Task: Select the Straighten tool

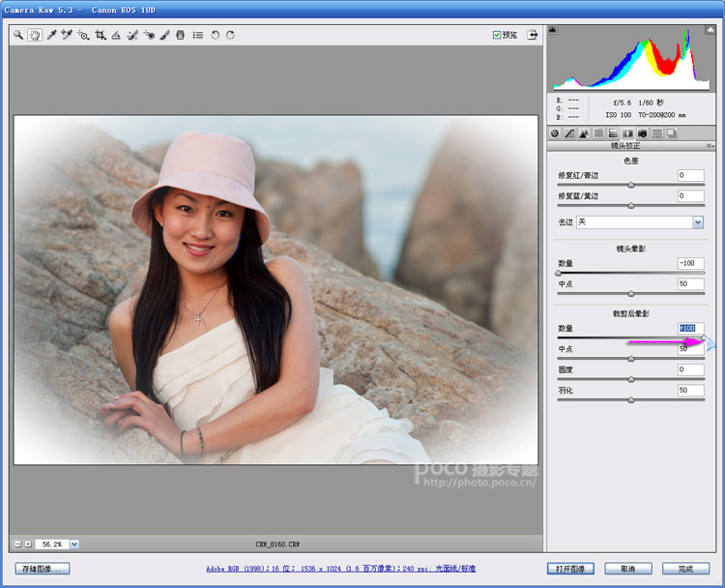Action: [116, 35]
